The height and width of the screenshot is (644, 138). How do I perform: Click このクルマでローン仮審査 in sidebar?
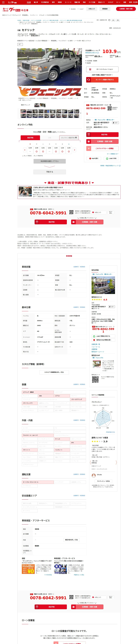(102, 149)
